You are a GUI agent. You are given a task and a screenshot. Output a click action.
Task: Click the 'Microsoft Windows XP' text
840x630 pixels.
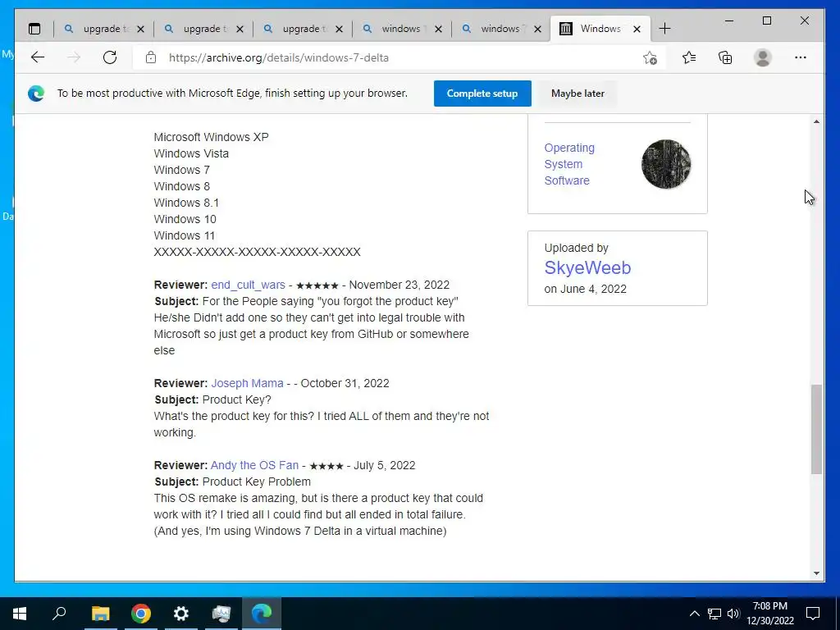[x=211, y=137]
